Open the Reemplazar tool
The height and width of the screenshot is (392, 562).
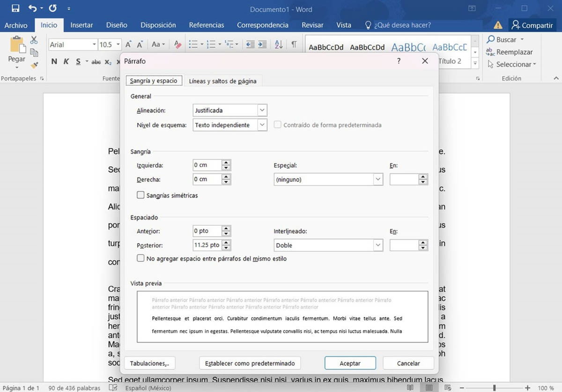tap(514, 52)
